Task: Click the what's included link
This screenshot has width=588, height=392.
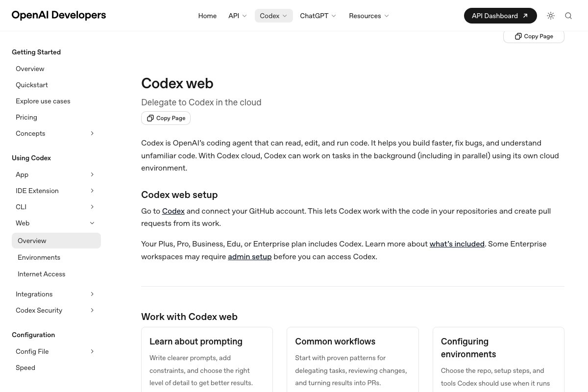Action: click(457, 244)
